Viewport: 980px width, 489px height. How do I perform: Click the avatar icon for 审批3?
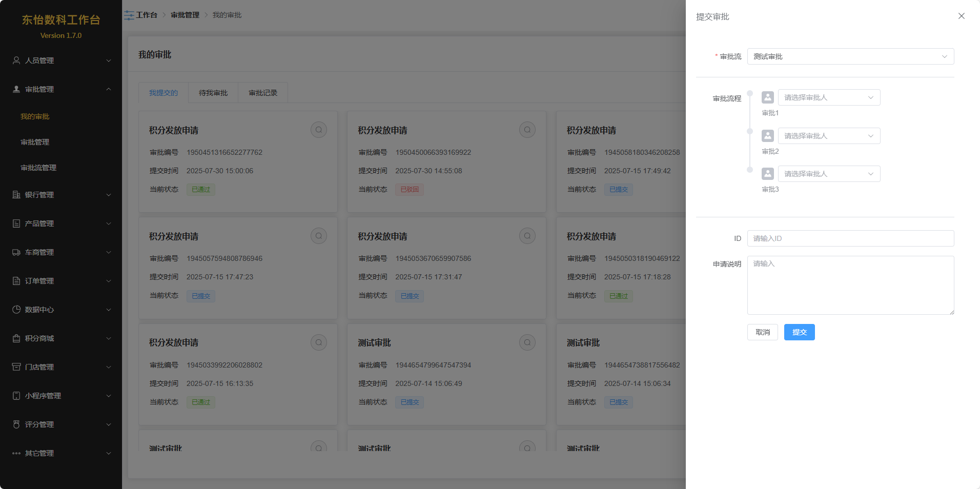point(767,174)
